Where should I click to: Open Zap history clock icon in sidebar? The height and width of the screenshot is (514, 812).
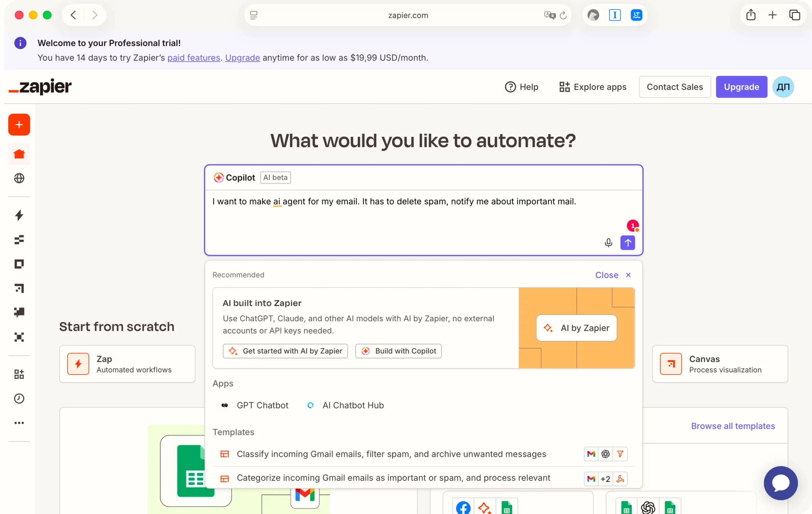pos(19,398)
